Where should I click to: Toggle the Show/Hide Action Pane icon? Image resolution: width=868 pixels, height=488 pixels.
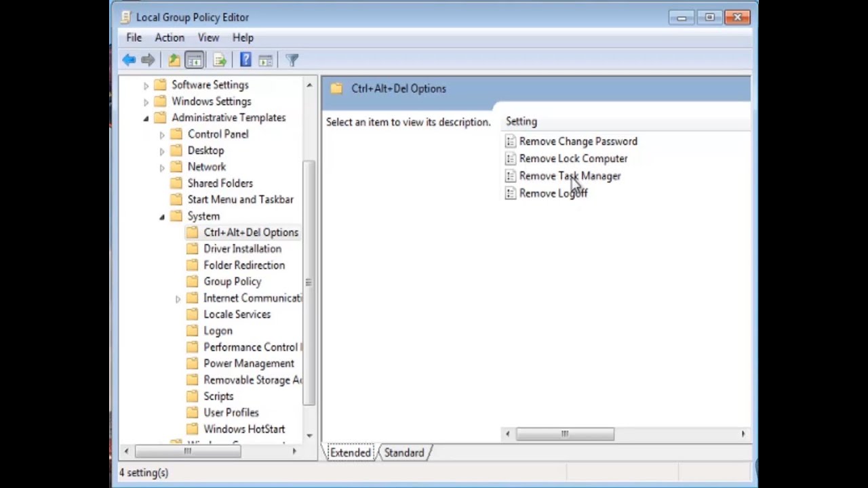(x=266, y=60)
